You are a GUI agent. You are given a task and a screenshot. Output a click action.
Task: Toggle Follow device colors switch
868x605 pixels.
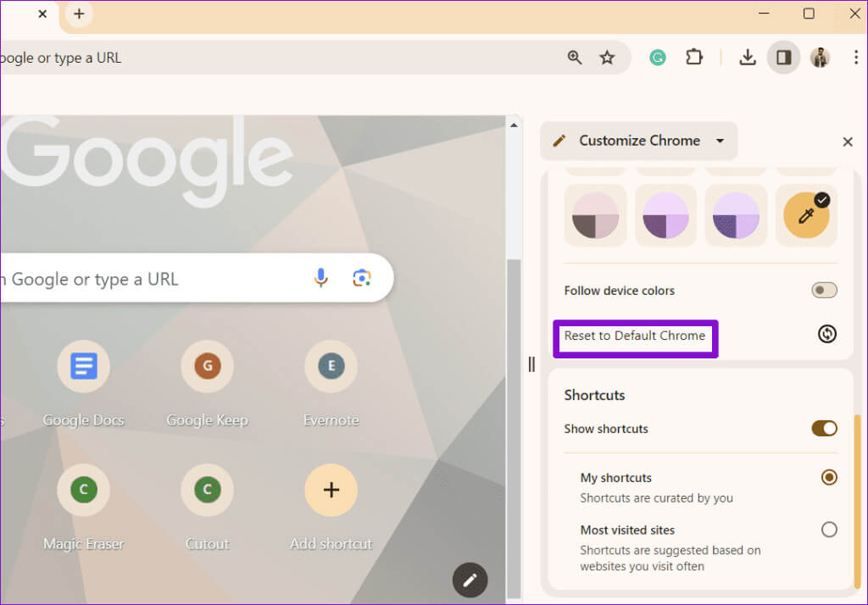(824, 290)
